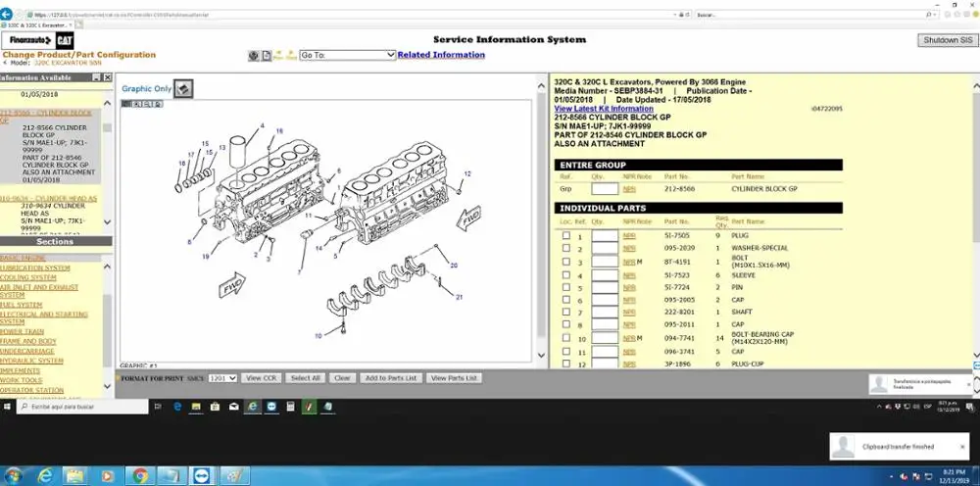Click the Entire Group Qty input field

pos(605,189)
